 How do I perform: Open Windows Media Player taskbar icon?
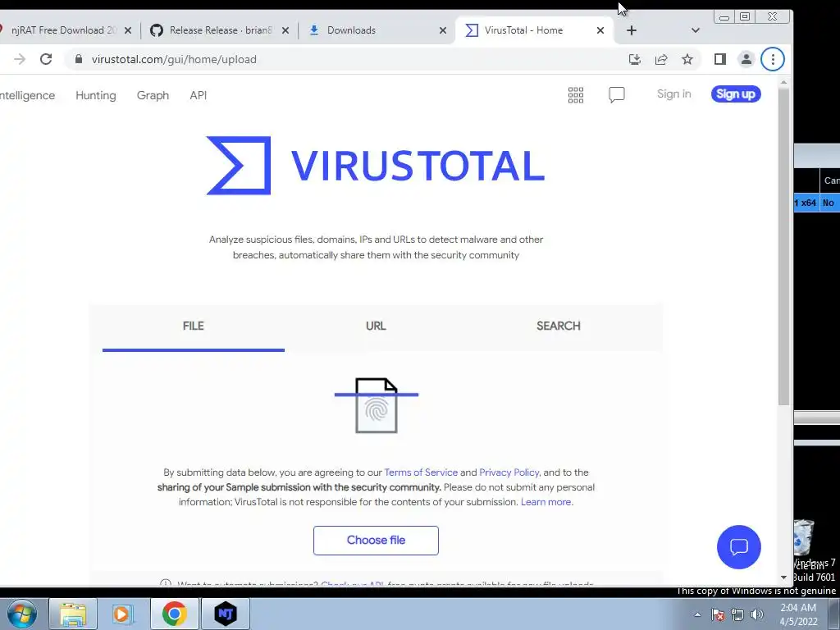(x=123, y=614)
